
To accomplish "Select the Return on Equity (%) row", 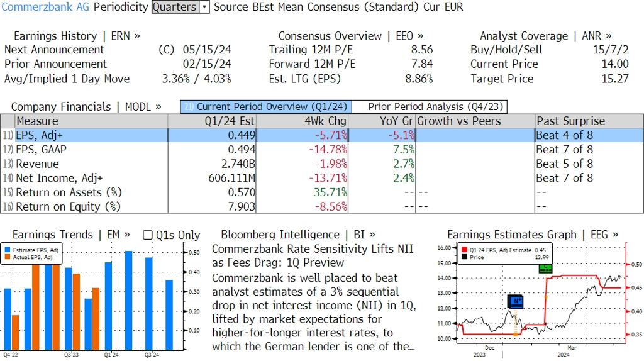I will click(x=322, y=206).
